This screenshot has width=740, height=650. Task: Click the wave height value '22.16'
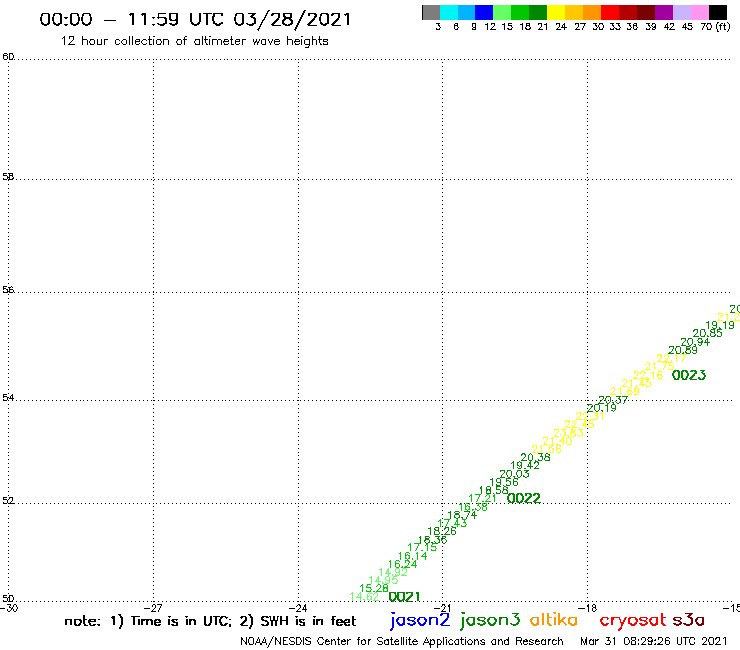[648, 375]
